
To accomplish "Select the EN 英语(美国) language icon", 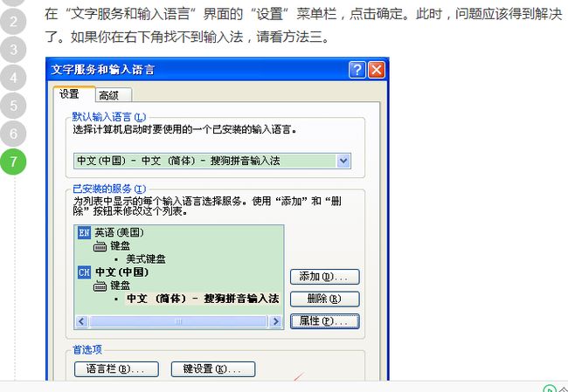I will tap(84, 233).
